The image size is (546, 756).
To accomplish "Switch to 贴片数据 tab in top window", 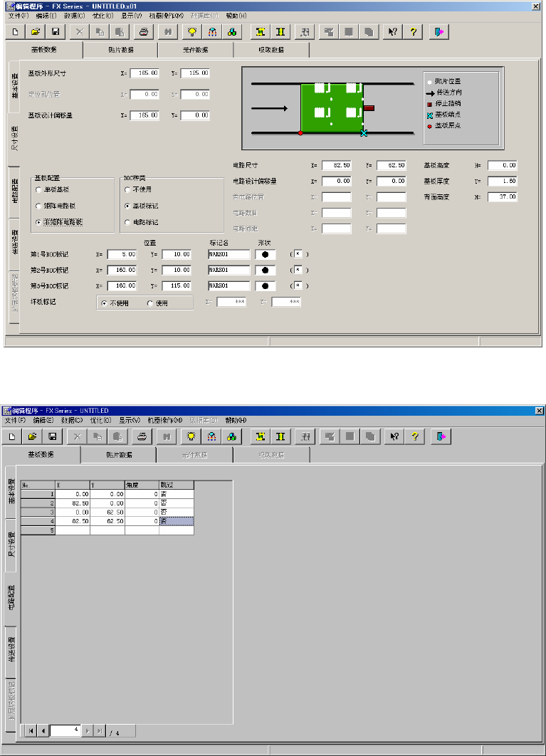I will click(120, 50).
